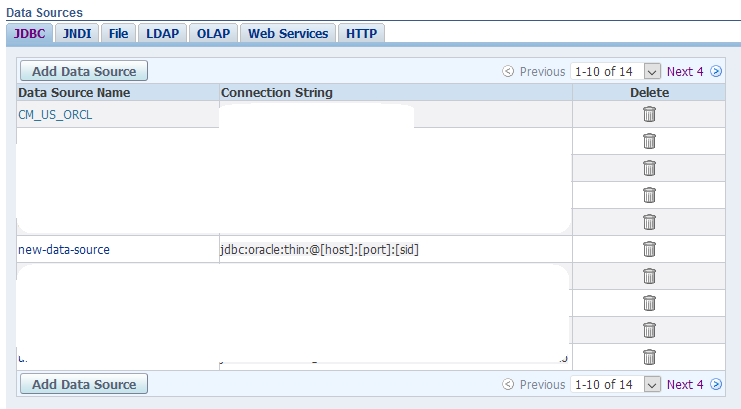
Task: Select the OLAP tab
Action: (212, 33)
